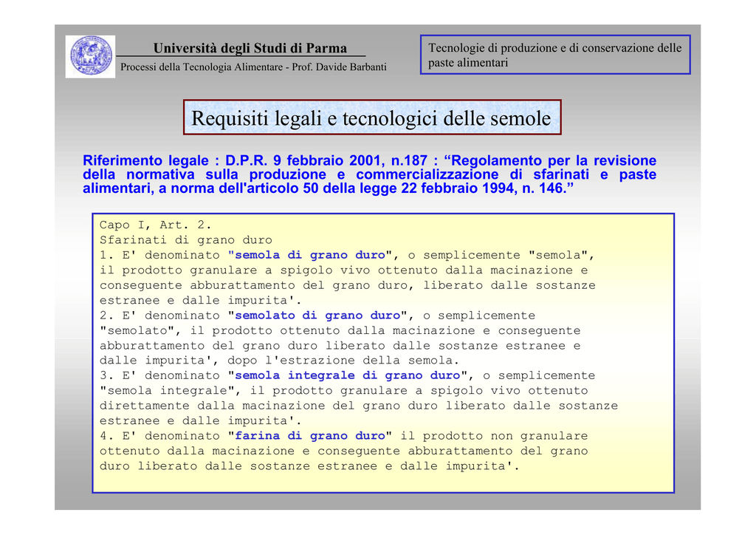Click the final line starting 'duro liberato dalle sostanze'
The height and width of the screenshot is (535, 756).
click(x=309, y=466)
